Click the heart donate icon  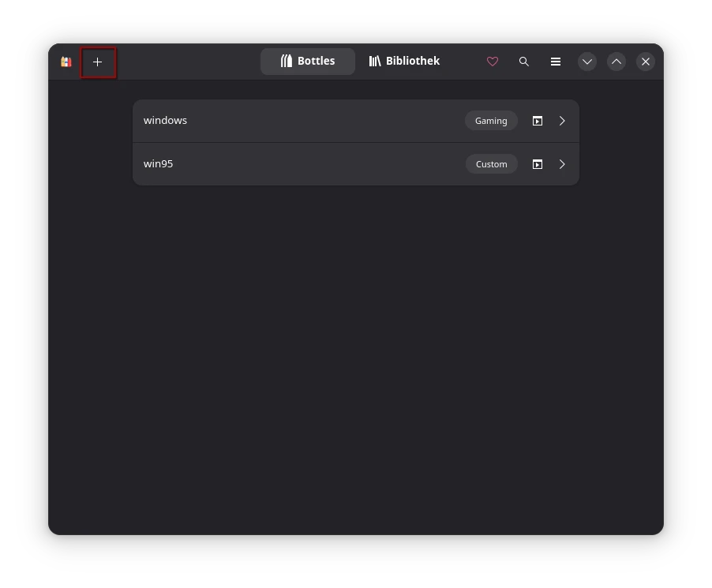(x=493, y=62)
